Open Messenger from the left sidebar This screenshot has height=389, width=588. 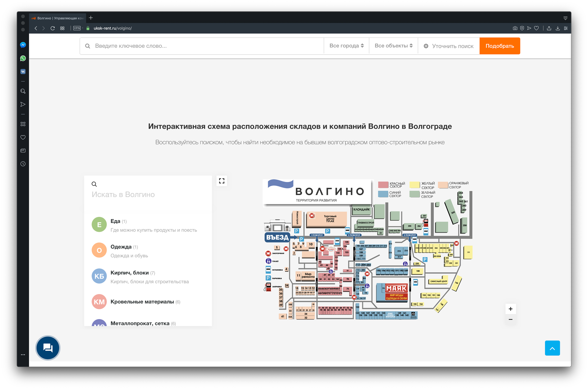pos(23,45)
